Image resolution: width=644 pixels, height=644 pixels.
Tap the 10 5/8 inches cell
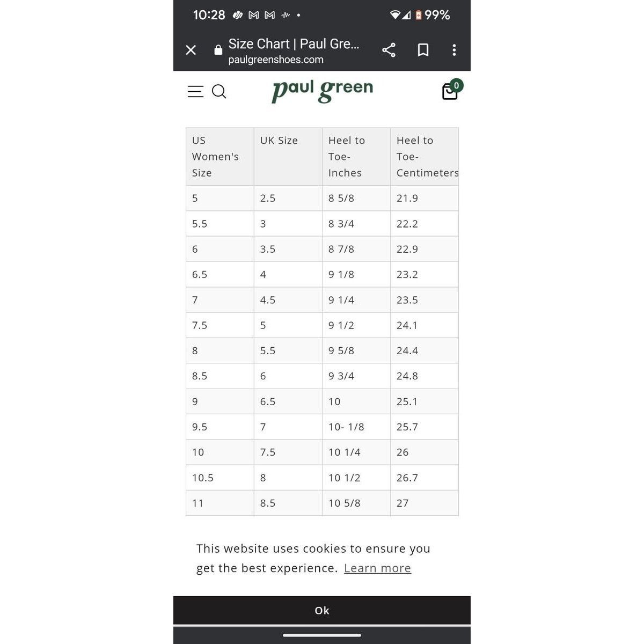click(356, 503)
